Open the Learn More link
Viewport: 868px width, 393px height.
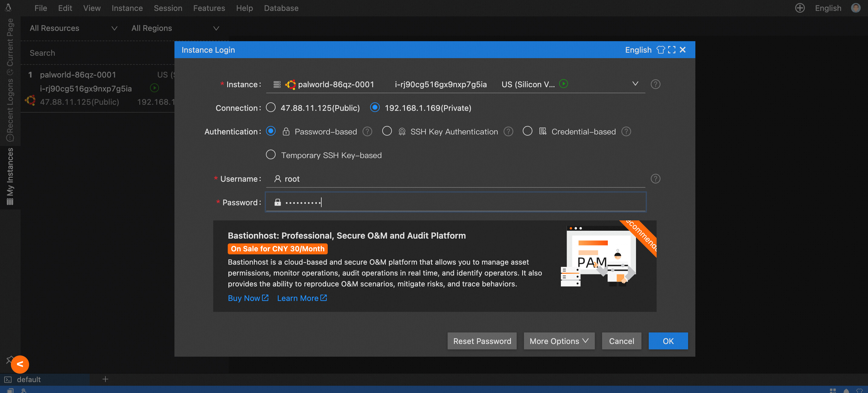302,298
